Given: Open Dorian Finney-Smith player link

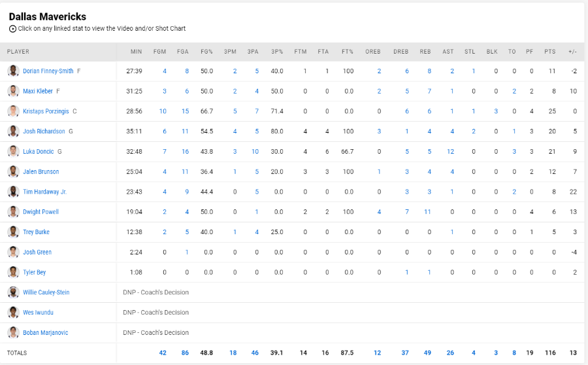Looking at the screenshot, I should [x=48, y=71].
